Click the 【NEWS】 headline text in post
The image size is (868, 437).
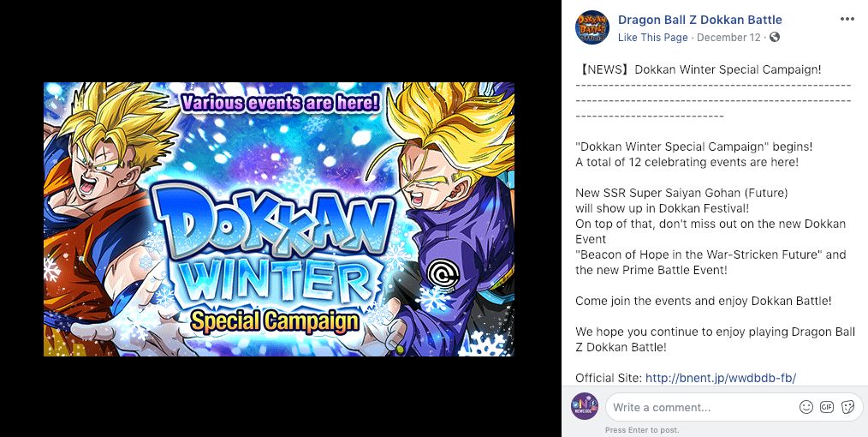[x=698, y=69]
